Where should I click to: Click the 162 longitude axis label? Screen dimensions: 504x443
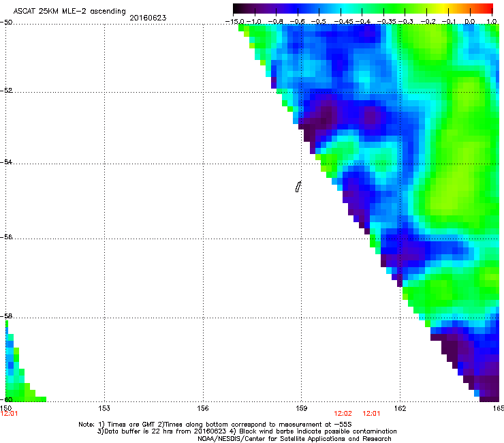click(x=400, y=408)
